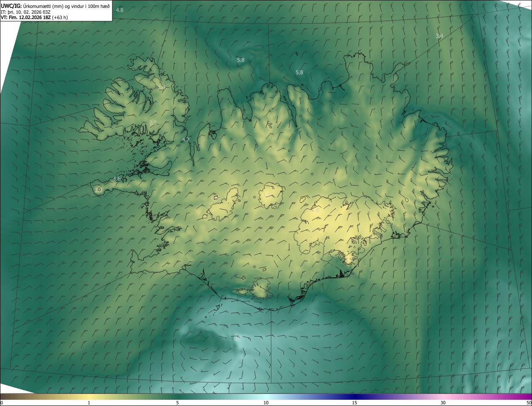Click the dark navy section of the colorbar
The image size is (532, 406).
(x=355, y=396)
